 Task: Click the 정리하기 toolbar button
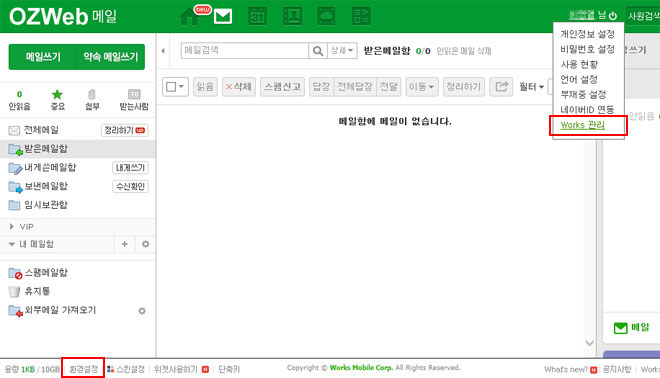click(x=463, y=87)
